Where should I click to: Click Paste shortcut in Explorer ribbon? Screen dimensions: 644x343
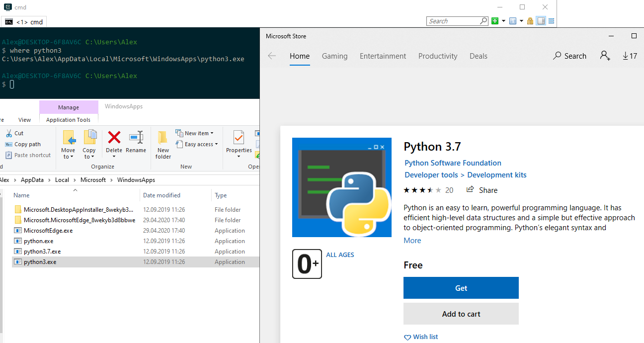coord(28,155)
